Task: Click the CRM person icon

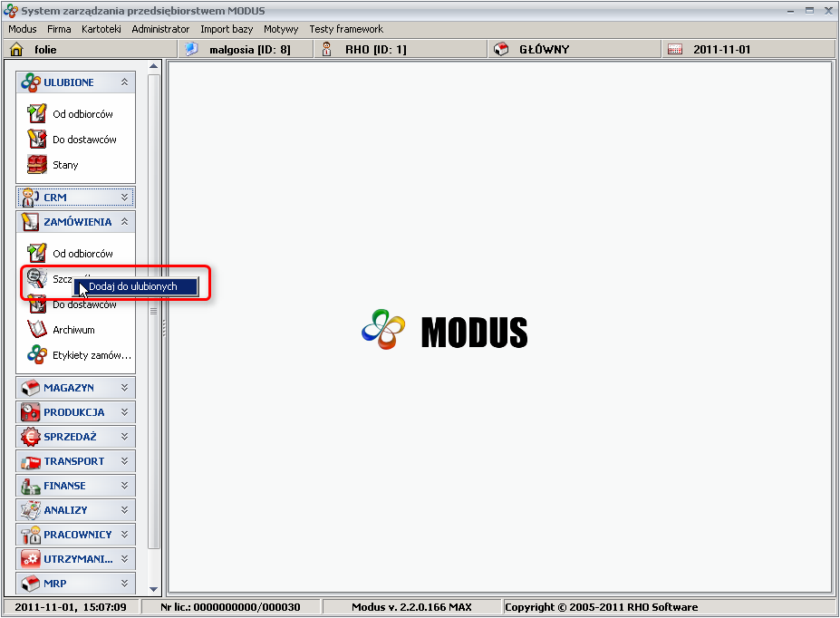Action: [30, 198]
